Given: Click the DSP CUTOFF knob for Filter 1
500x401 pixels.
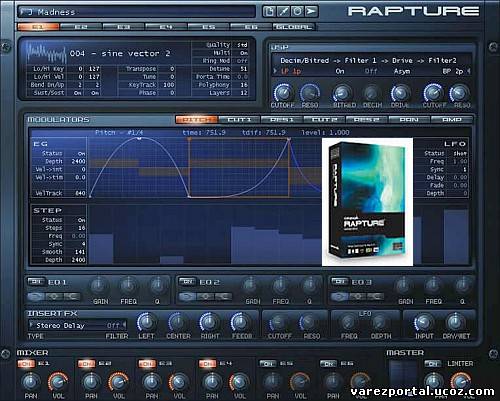Looking at the screenshot, I should [283, 92].
